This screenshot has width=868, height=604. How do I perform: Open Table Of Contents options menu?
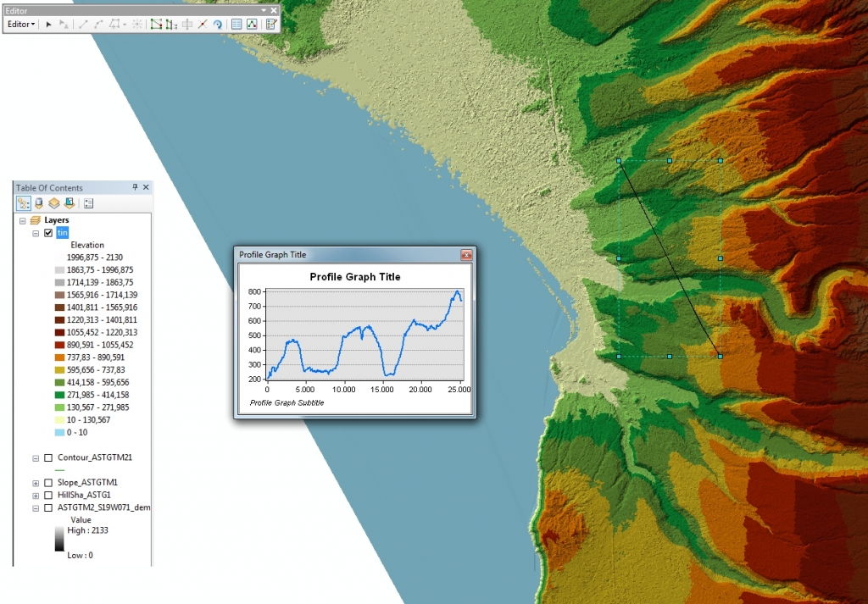pyautogui.click(x=89, y=203)
